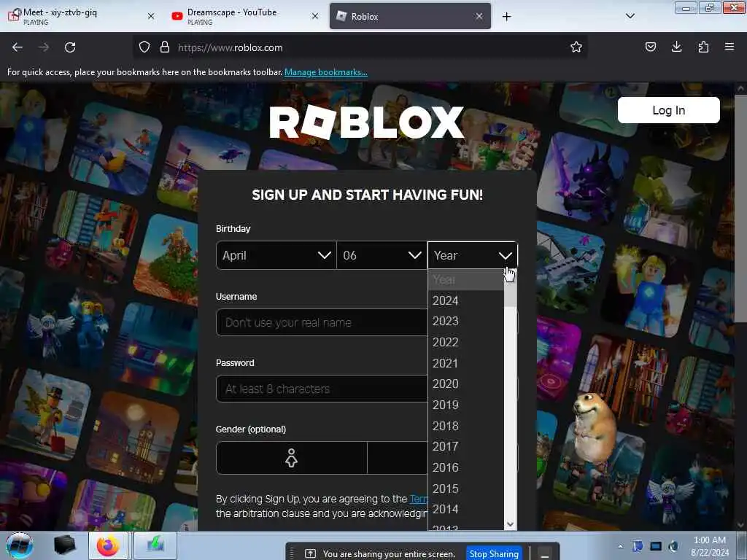Bookmark this page with the star

576,47
